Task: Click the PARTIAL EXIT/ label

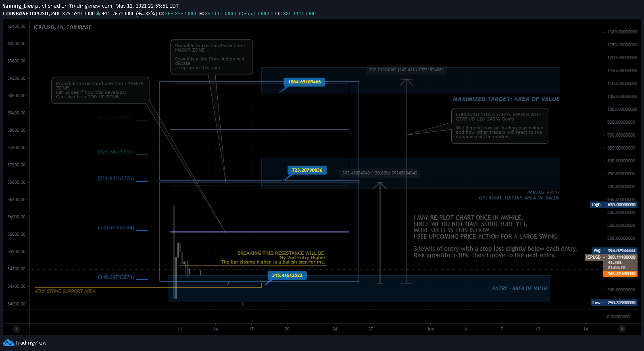Action: click(543, 193)
